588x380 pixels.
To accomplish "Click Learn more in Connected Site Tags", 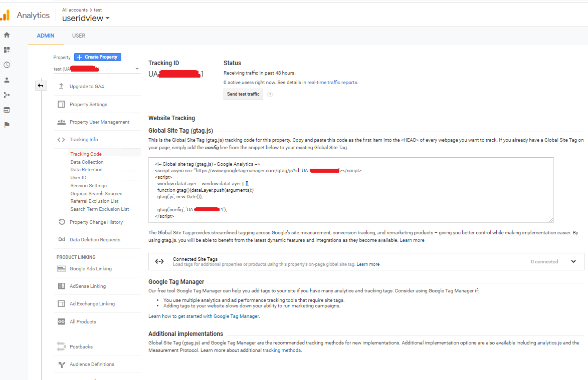I will point(368,264).
